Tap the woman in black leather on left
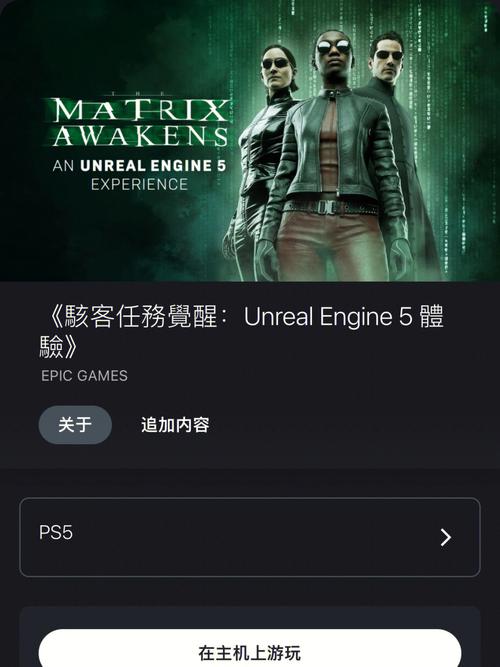Viewport: 500px width, 667px height. pyautogui.click(x=266, y=162)
